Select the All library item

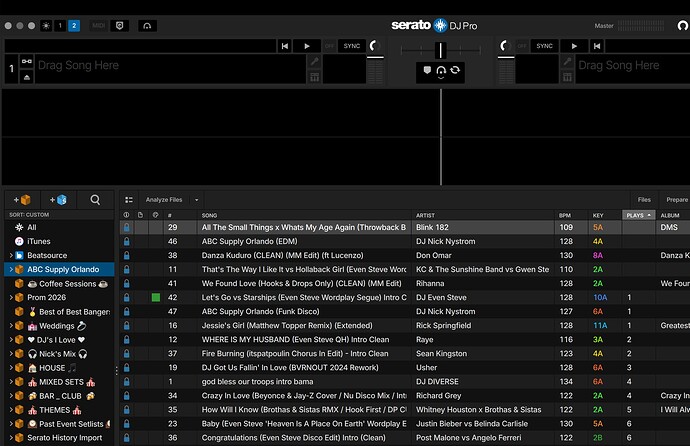pyautogui.click(x=32, y=227)
